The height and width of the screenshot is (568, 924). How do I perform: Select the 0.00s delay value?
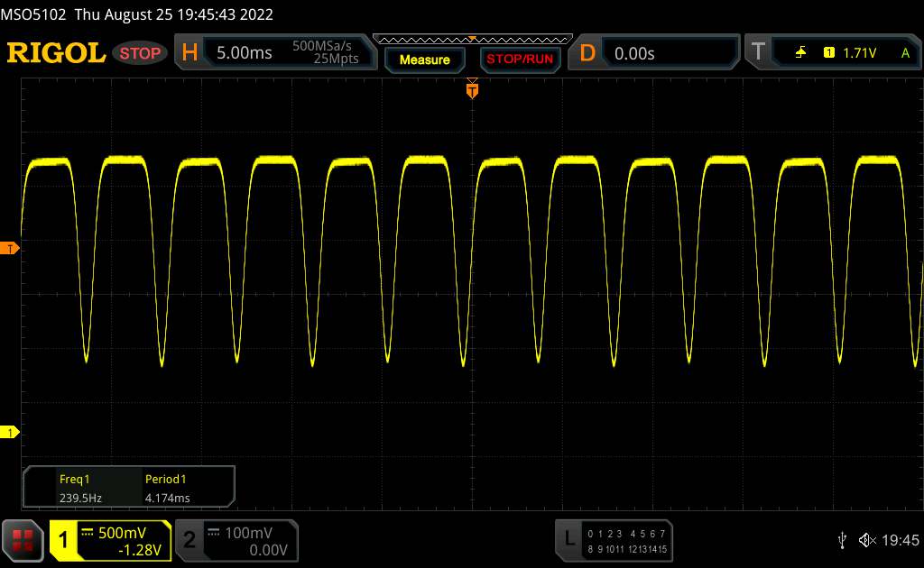click(x=634, y=53)
